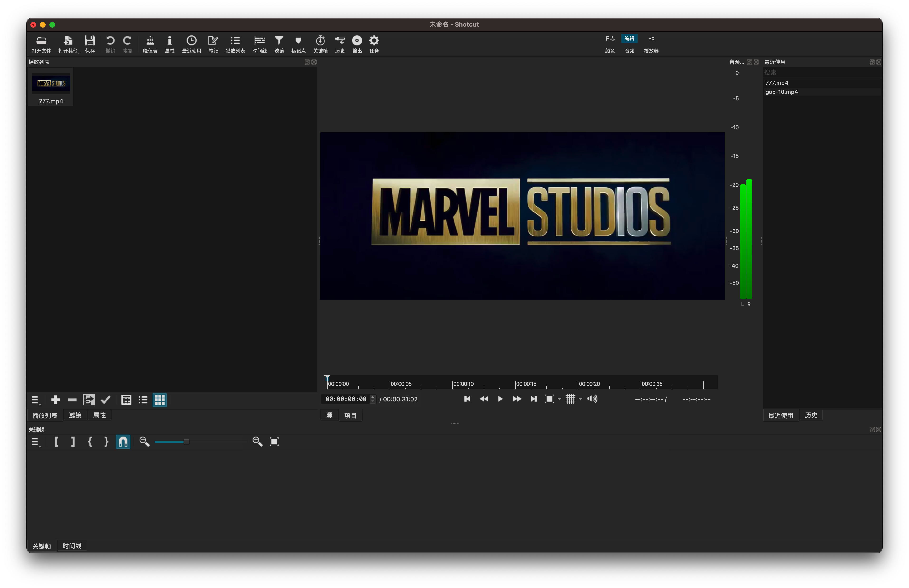909x588 pixels.
Task: Open the player zoom dropdown arrow
Action: click(560, 399)
